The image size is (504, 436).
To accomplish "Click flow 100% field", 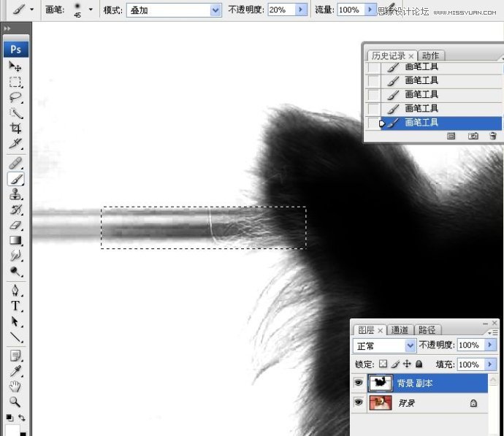I will pyautogui.click(x=351, y=10).
